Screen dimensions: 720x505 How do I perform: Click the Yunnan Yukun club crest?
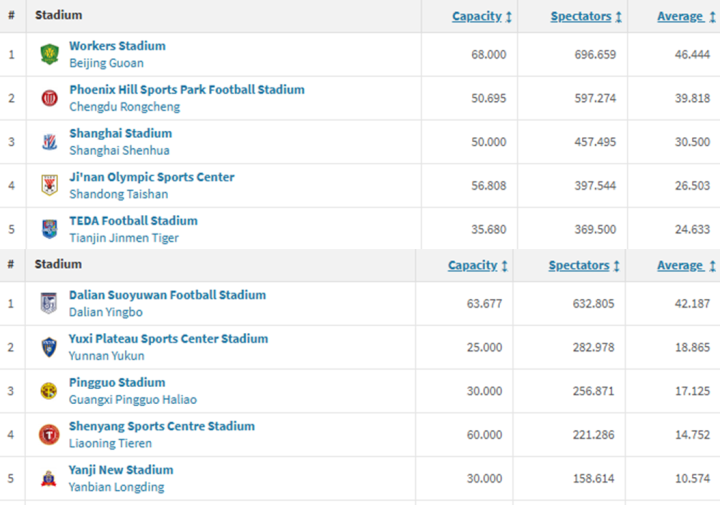click(49, 347)
